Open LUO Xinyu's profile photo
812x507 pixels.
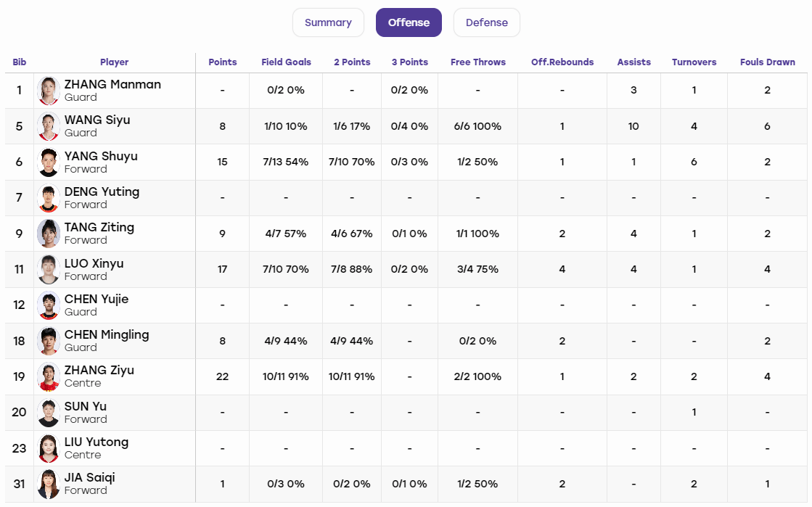pos(49,269)
